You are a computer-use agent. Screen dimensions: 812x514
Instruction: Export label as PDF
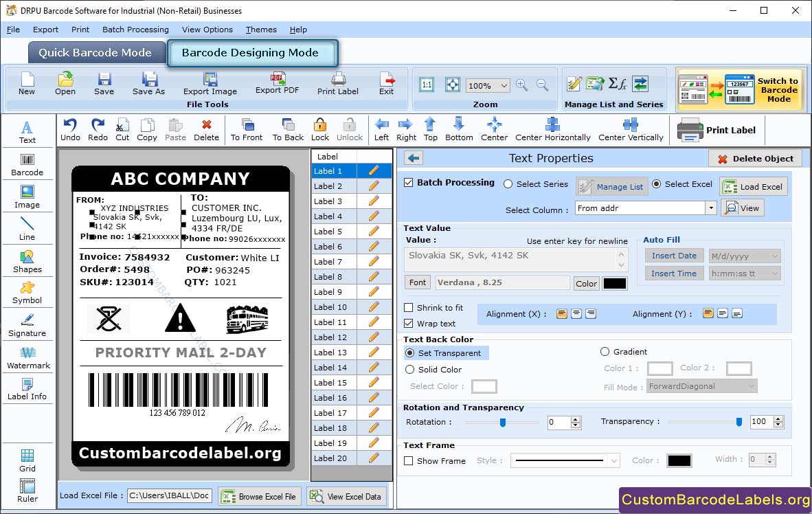point(277,83)
